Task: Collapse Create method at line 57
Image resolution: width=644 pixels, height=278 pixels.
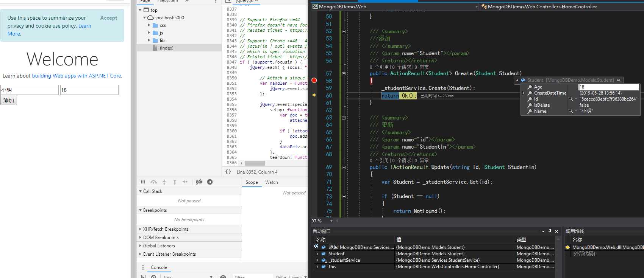Action: (x=344, y=74)
